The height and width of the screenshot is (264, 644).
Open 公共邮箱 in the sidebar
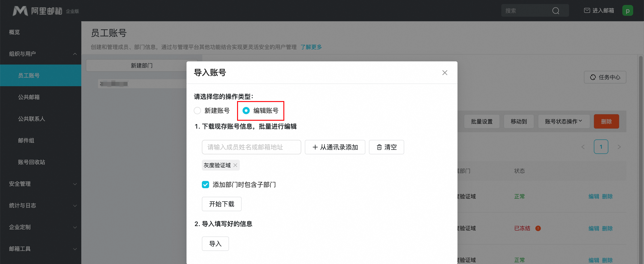pyautogui.click(x=29, y=97)
